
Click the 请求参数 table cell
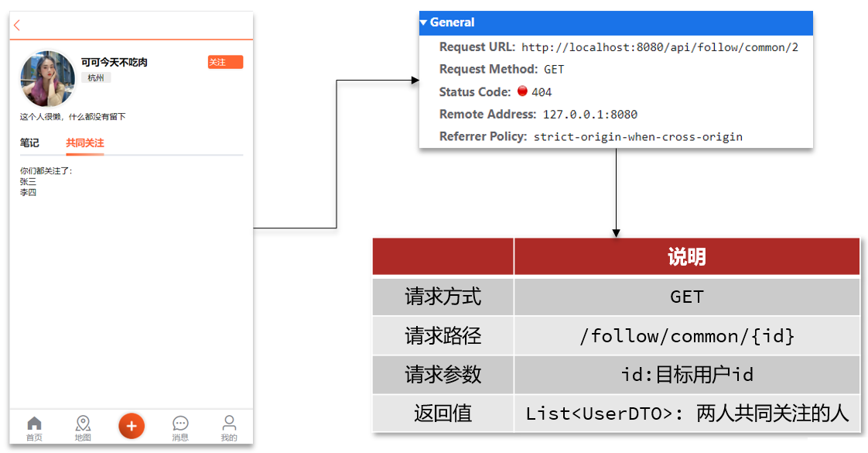tap(443, 375)
